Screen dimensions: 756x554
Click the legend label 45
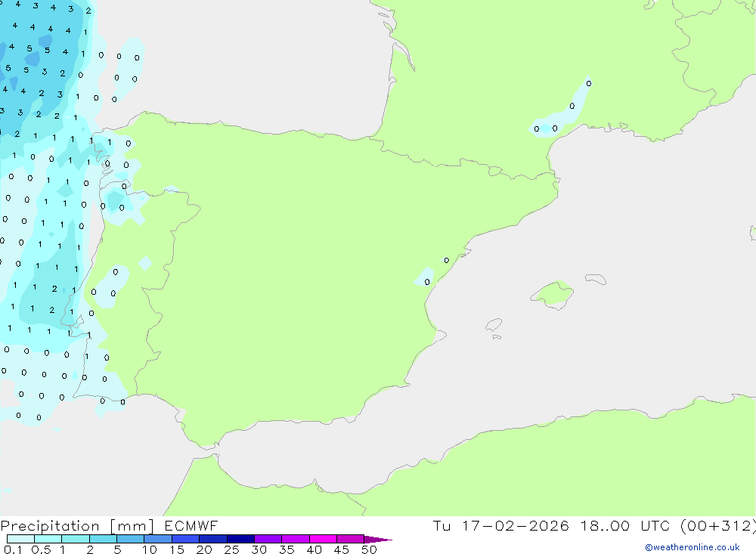342,549
